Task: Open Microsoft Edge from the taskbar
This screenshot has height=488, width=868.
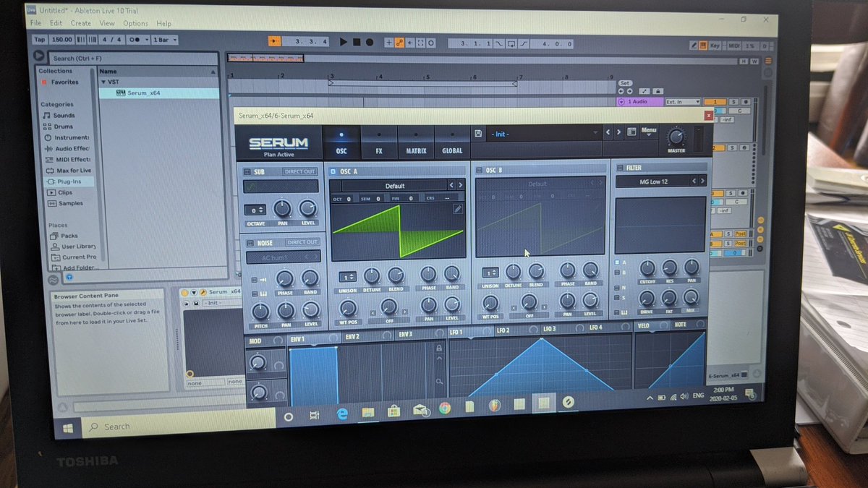Action: pos(342,414)
